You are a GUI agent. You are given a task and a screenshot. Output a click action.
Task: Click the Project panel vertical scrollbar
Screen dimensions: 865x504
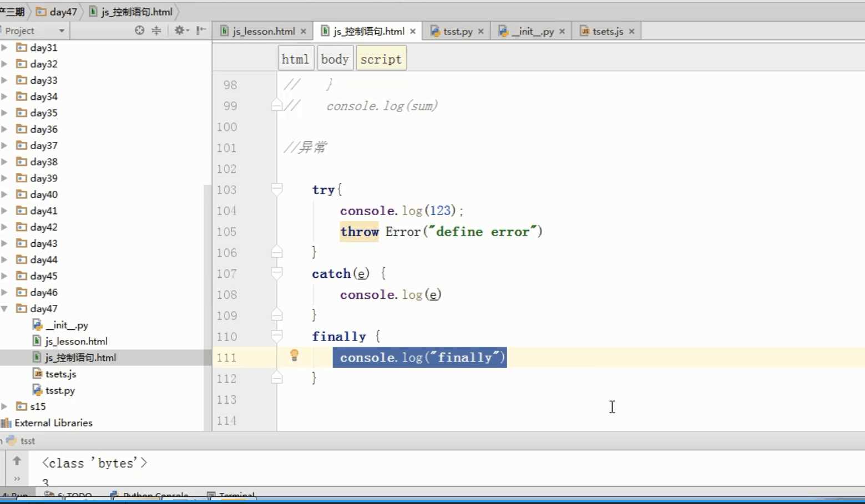208,308
